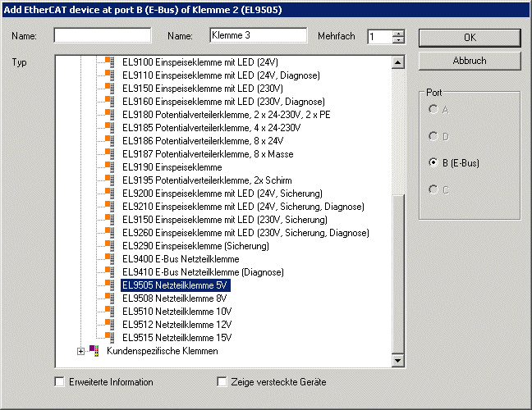Select EL9150 Einspeiseklemme (230V, Sicherung)
The width and height of the screenshot is (532, 410).
pos(225,220)
